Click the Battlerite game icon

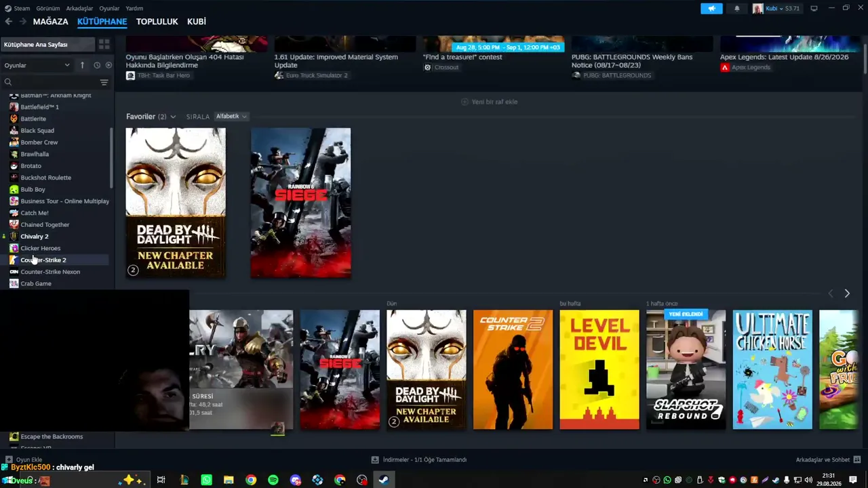[x=14, y=119]
